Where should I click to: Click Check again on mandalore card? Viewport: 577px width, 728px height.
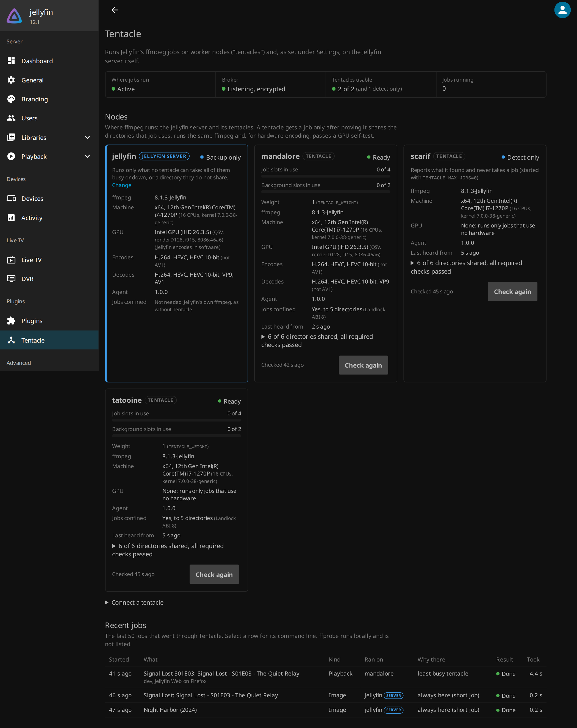[363, 365]
